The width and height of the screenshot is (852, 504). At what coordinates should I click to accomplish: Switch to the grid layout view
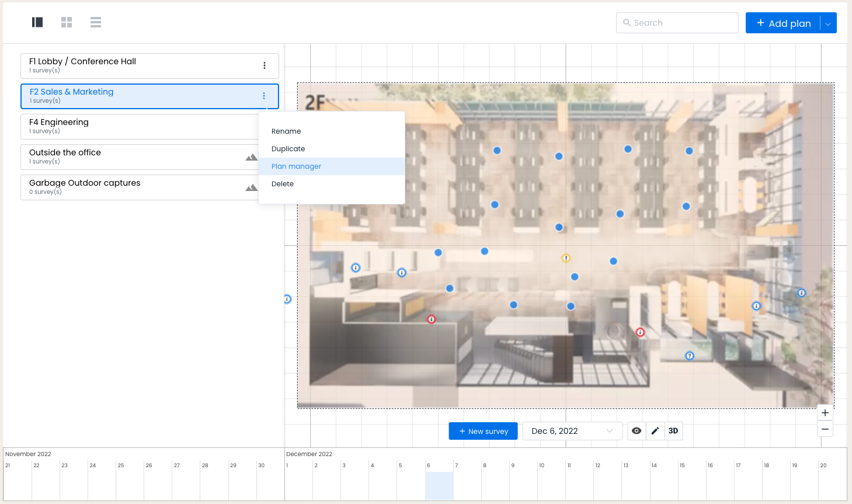(x=67, y=22)
